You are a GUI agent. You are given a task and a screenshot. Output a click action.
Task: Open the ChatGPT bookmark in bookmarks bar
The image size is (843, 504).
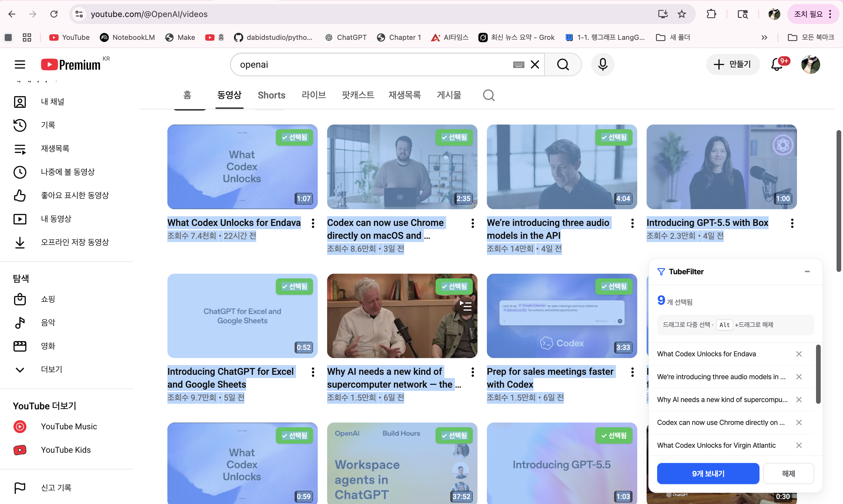click(x=346, y=37)
